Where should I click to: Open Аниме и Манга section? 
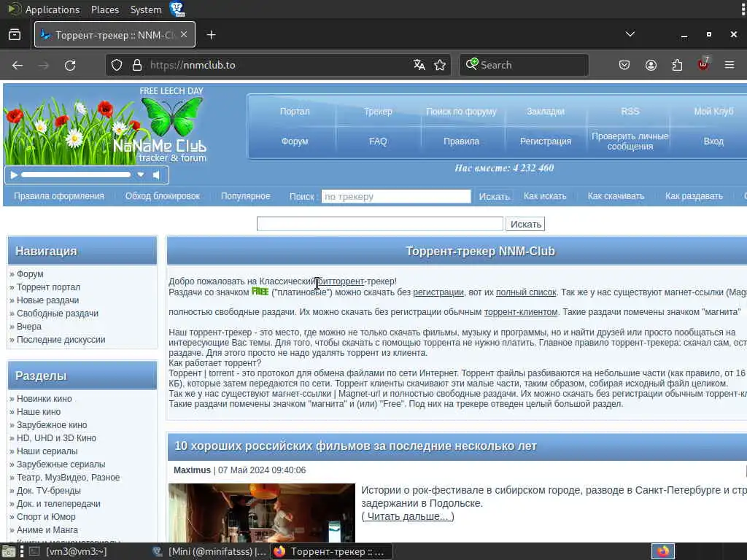tap(47, 530)
